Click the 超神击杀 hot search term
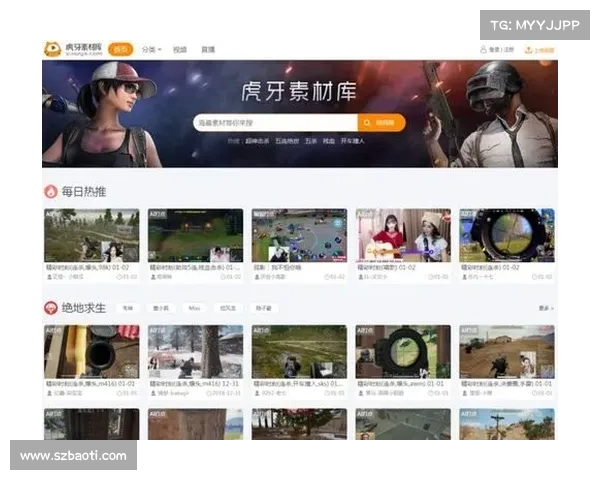600x480 pixels. coord(257,141)
